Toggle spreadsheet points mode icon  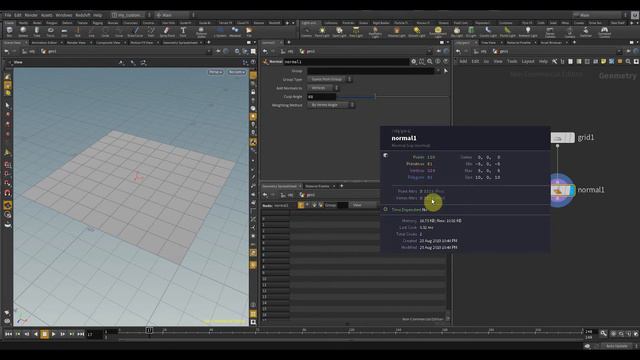click(301, 205)
